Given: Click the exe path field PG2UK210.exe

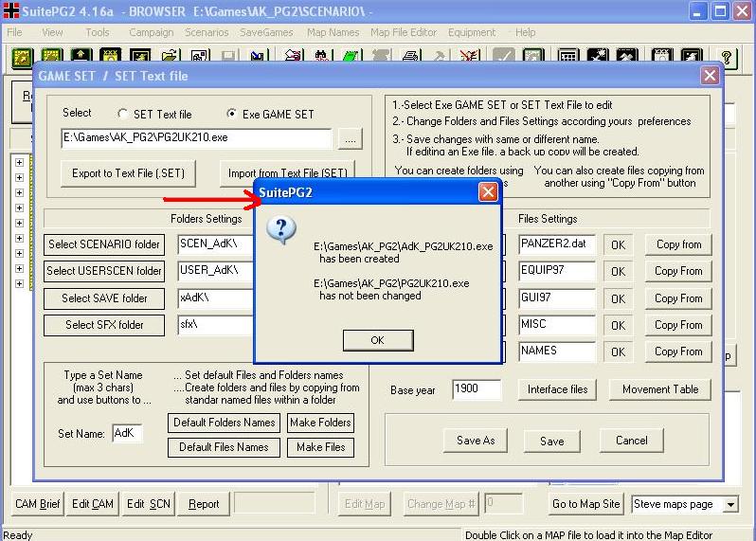Looking at the screenshot, I should click(197, 138).
